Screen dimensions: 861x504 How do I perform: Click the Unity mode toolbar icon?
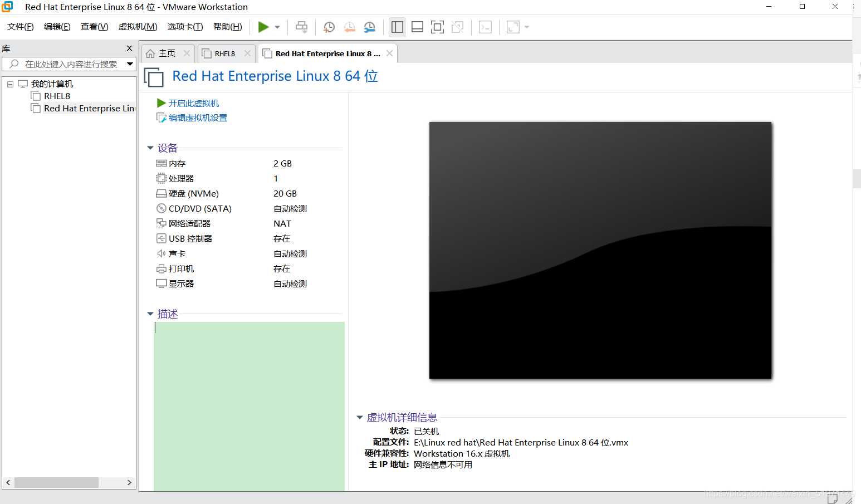pyautogui.click(x=457, y=27)
